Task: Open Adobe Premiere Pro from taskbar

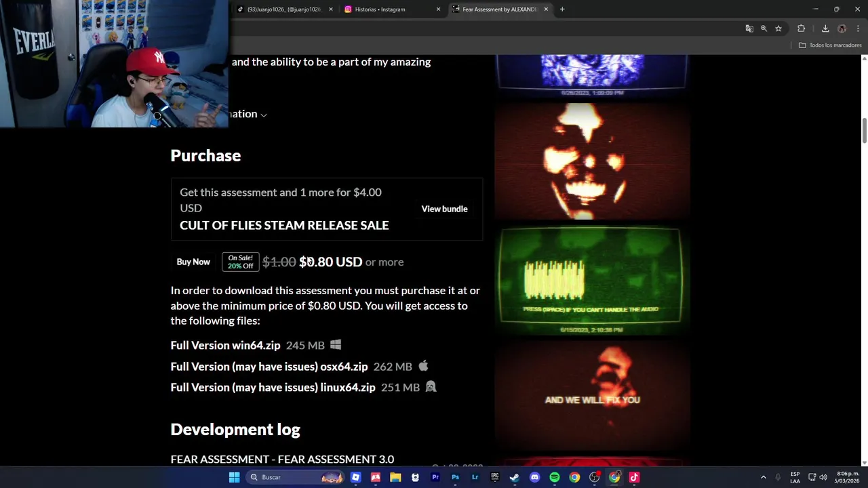Action: [435, 477]
